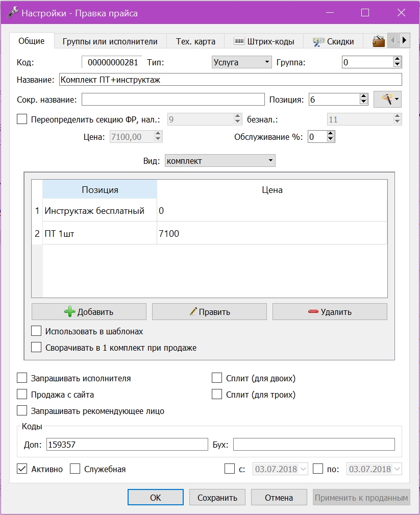The image size is (420, 515).
Task: Click the Код field 00000000281
Action: click(x=112, y=62)
